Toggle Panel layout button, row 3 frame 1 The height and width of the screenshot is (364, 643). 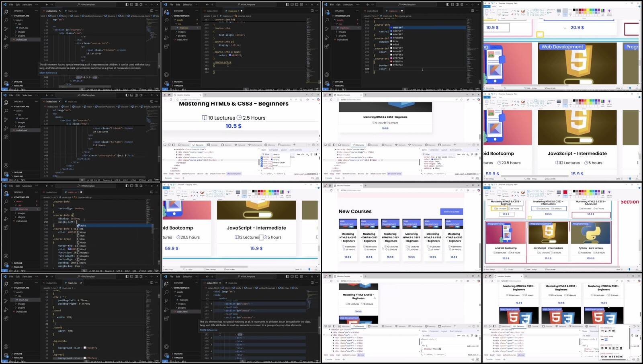point(131,186)
